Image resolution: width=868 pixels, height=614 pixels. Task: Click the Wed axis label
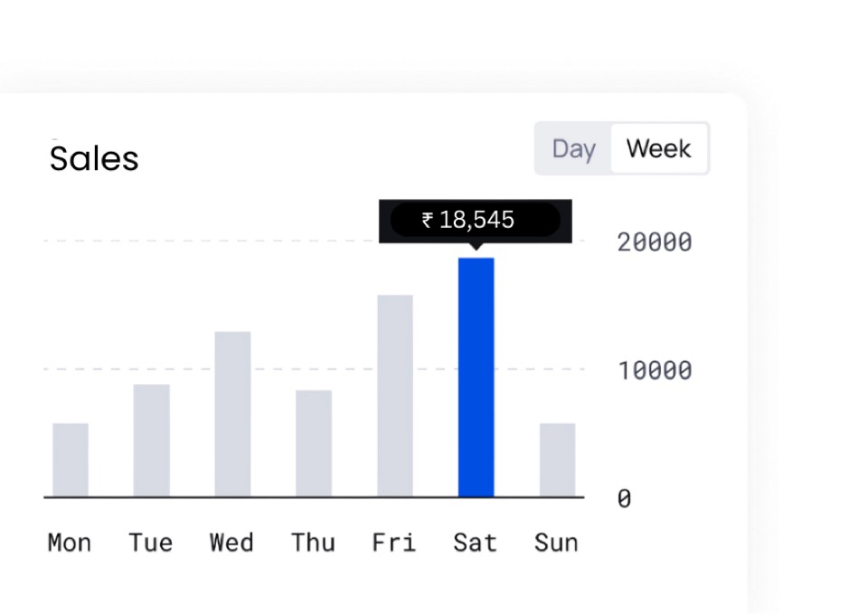[x=231, y=543]
